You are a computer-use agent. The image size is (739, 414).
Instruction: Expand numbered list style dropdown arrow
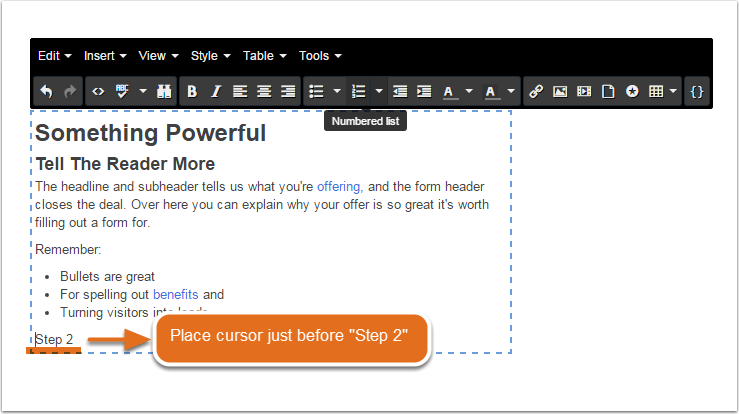point(379,91)
